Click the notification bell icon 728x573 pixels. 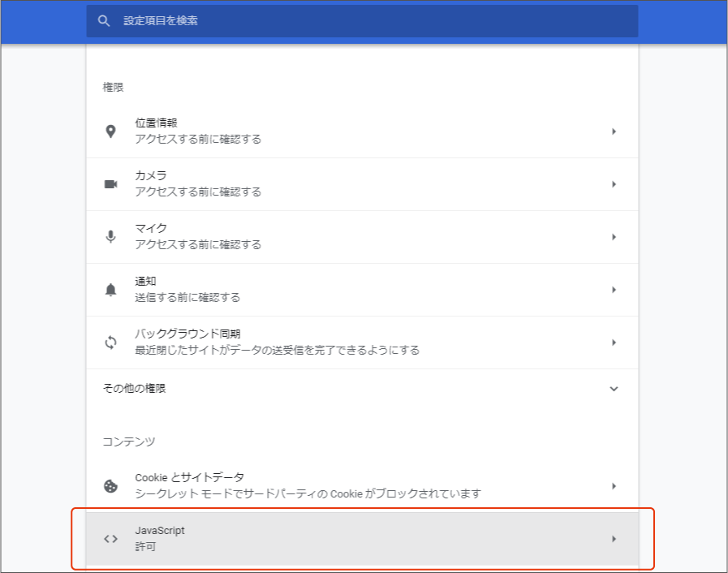pos(110,290)
